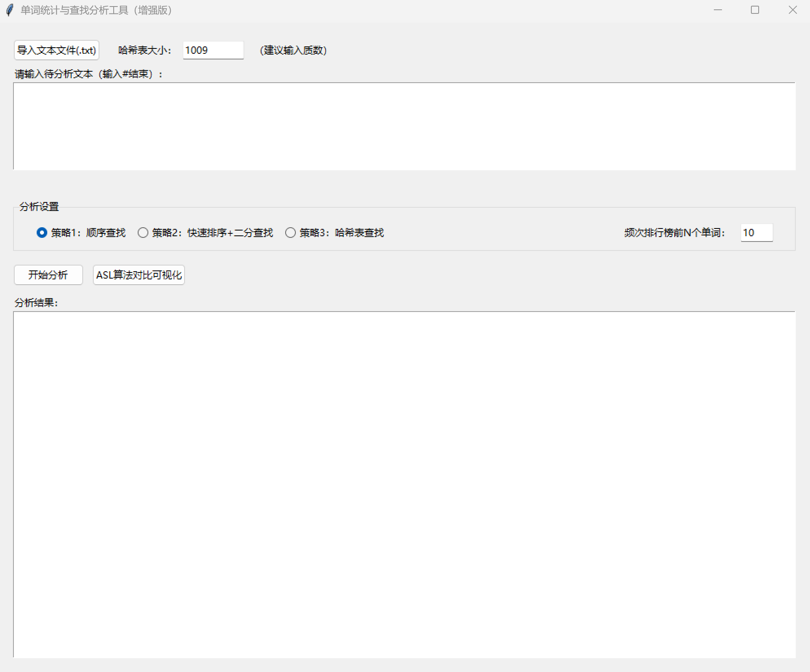This screenshot has height=672, width=810.
Task: Start analysis with 开始分析 button
Action: [x=48, y=275]
